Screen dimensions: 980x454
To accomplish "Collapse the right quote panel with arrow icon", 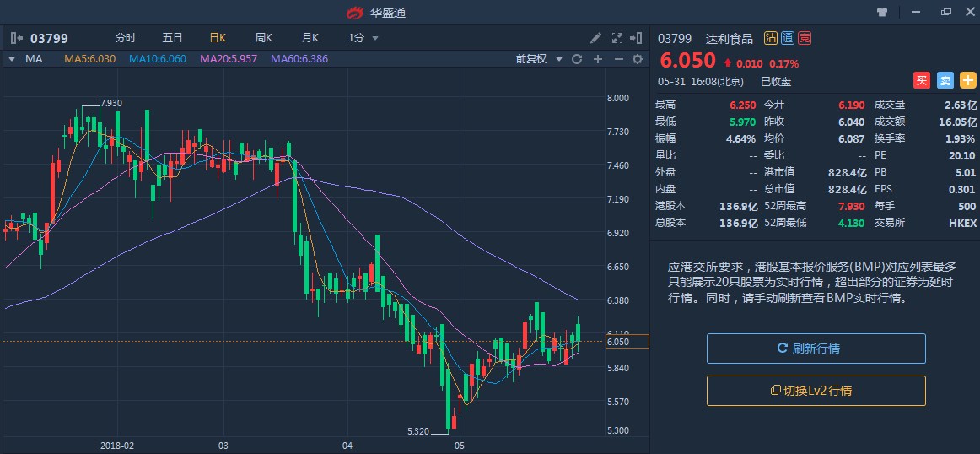I will tap(637, 38).
